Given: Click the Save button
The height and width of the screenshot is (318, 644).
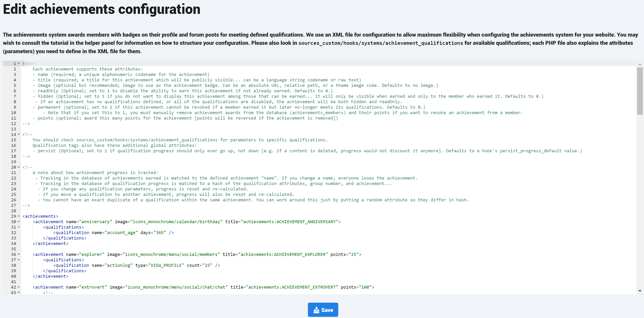Looking at the screenshot, I should 323,310.
